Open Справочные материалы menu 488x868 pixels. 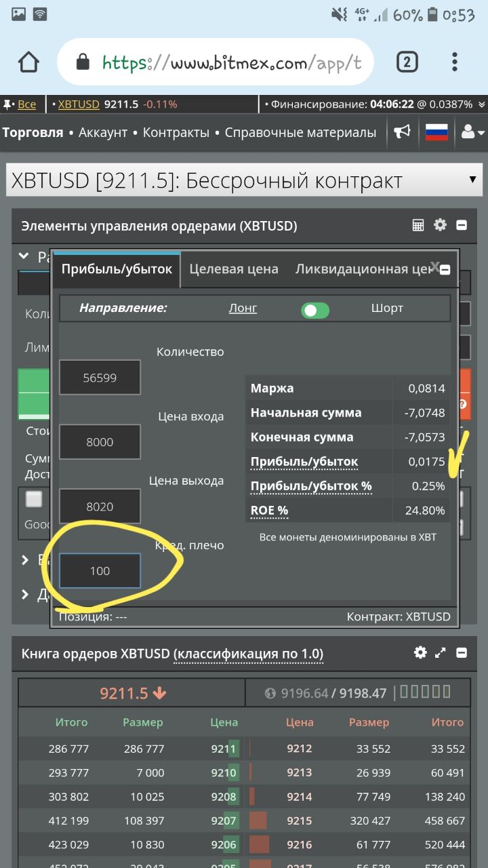tap(300, 132)
